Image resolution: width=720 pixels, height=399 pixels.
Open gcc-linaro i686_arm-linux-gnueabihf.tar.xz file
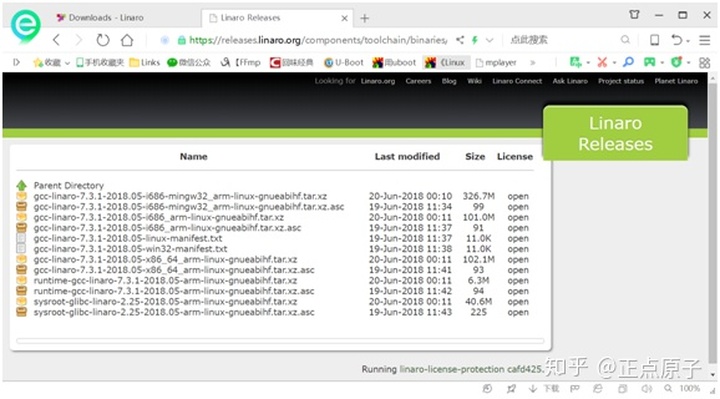(158, 217)
